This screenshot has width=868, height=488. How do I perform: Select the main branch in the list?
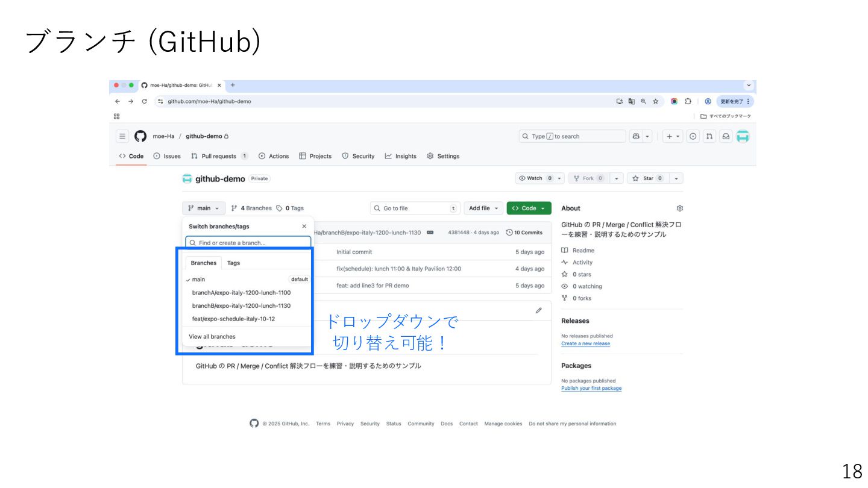point(247,280)
